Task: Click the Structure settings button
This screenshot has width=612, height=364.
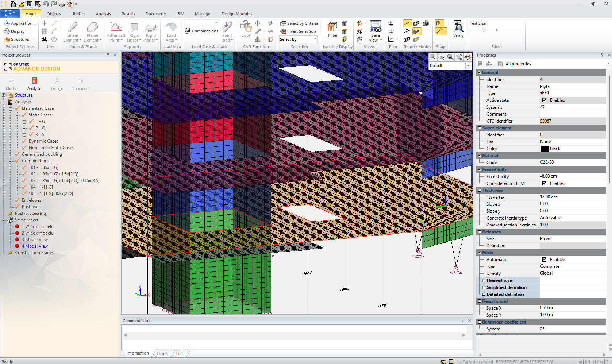Action: pyautogui.click(x=20, y=39)
